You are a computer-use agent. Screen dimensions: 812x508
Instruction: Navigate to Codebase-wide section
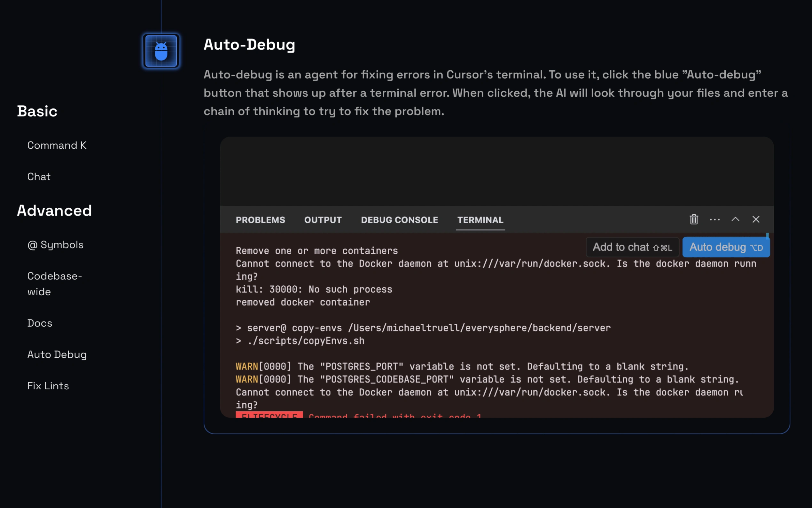[x=54, y=284]
